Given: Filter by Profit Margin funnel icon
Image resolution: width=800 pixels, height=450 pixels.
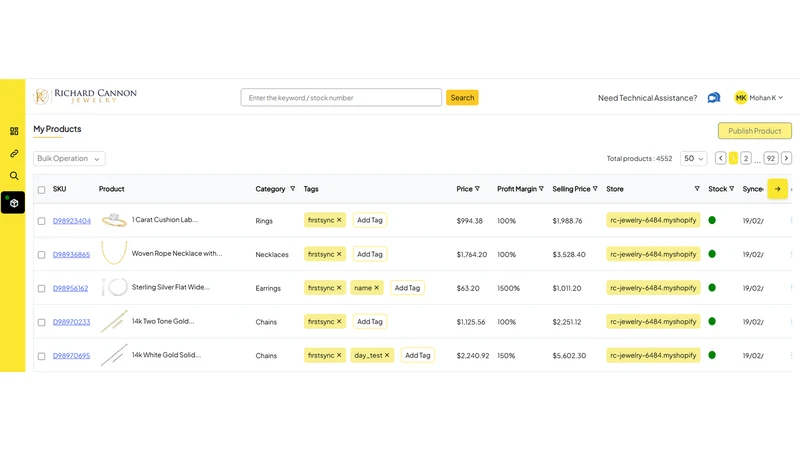Looking at the screenshot, I should 541,189.
